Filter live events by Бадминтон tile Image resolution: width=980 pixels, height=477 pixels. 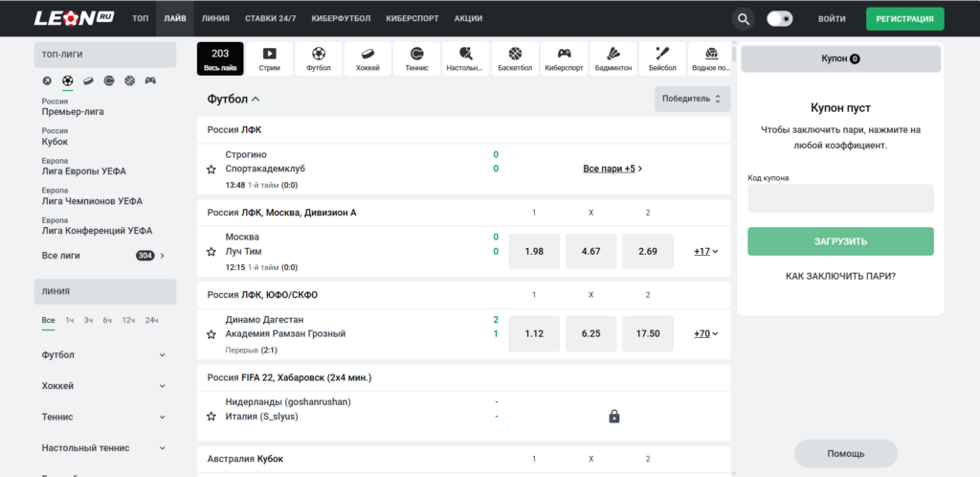pyautogui.click(x=613, y=58)
